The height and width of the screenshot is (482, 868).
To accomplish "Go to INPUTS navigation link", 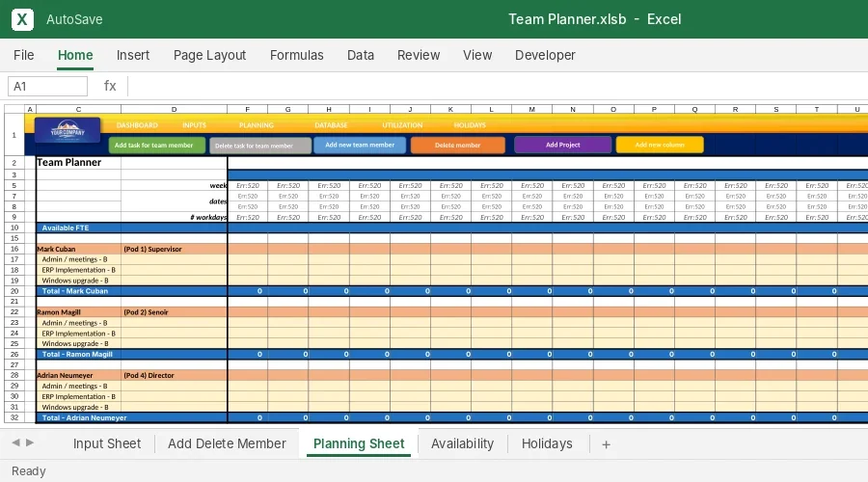I will point(194,125).
